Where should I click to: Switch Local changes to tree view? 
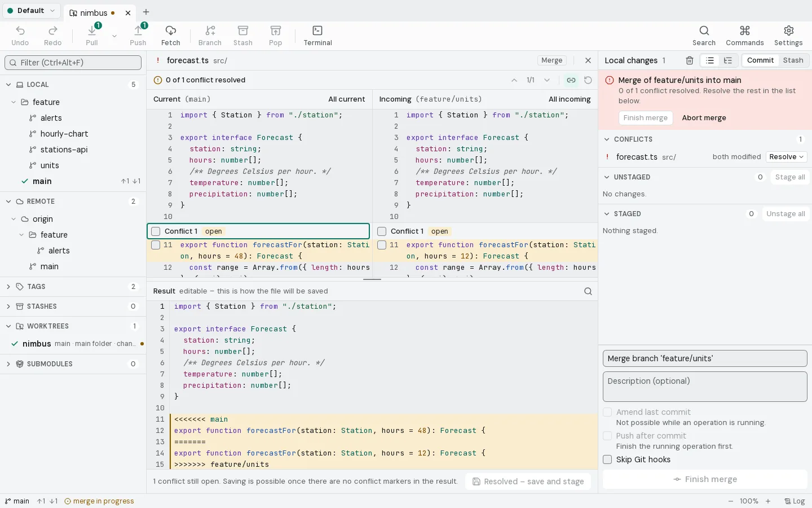pos(728,60)
